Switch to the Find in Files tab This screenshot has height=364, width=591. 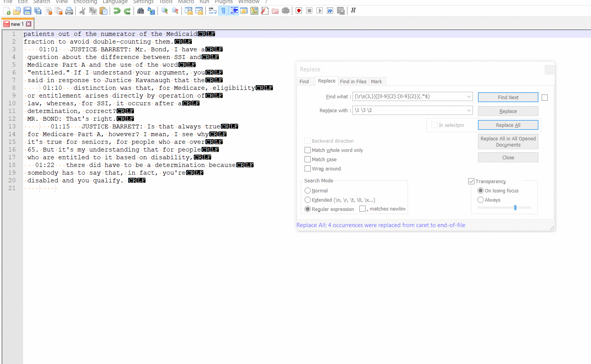(x=353, y=81)
